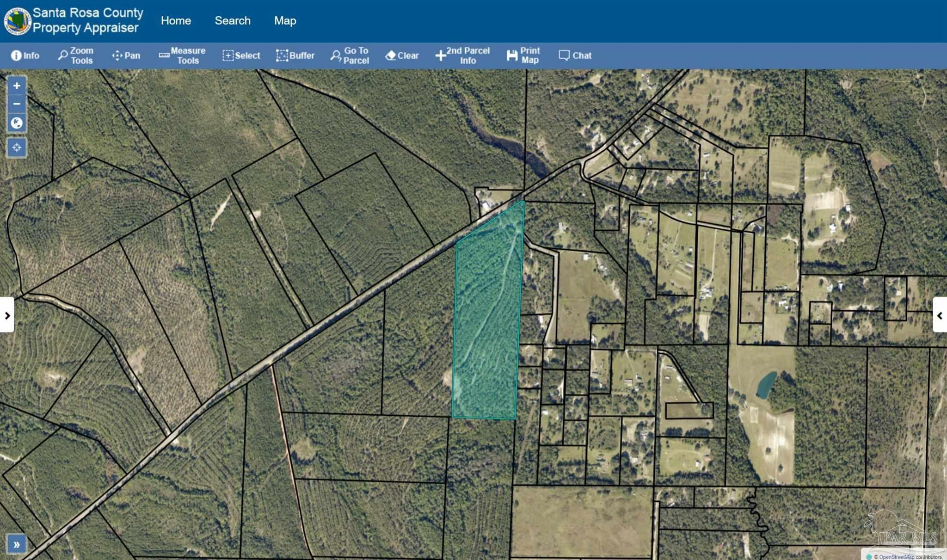Use the Go To Parcel tool

tap(350, 55)
